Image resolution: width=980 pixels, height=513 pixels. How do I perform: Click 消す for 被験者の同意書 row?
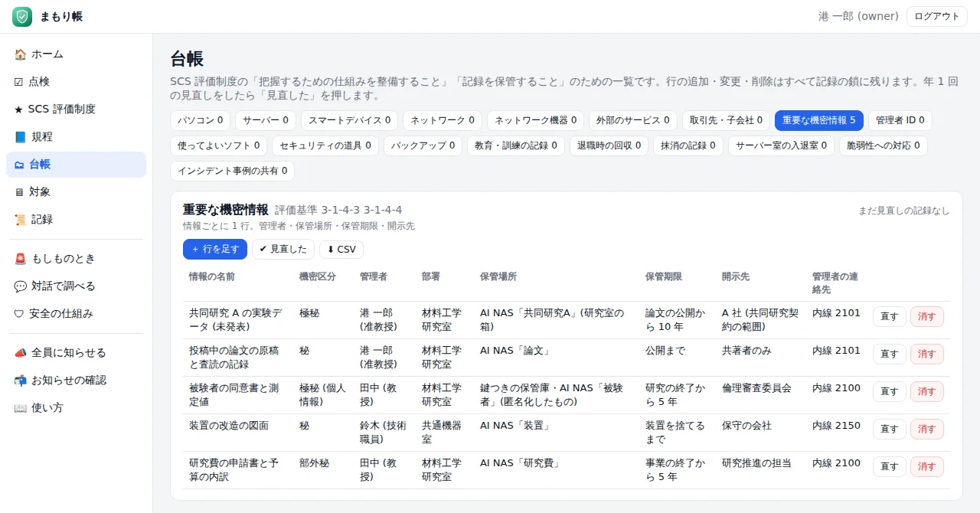pos(926,392)
